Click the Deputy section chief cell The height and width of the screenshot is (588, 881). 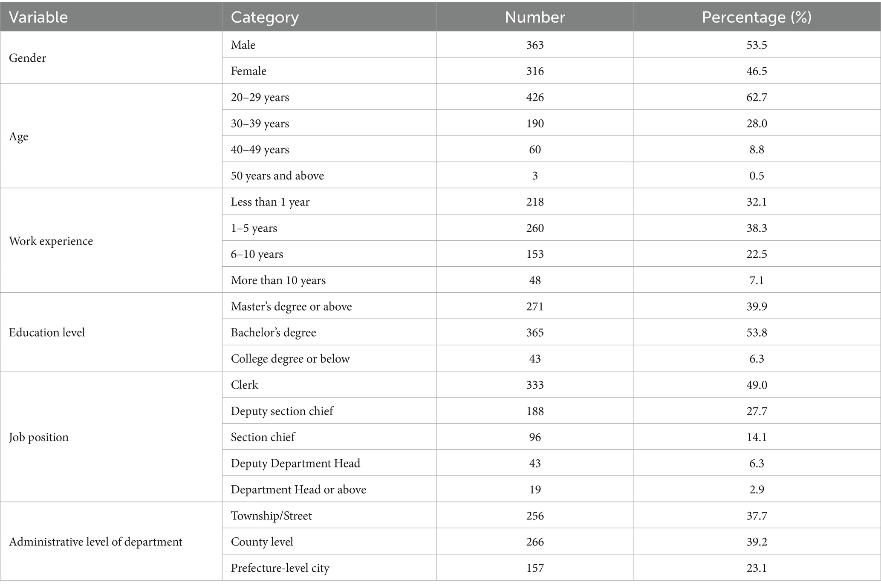(x=282, y=411)
